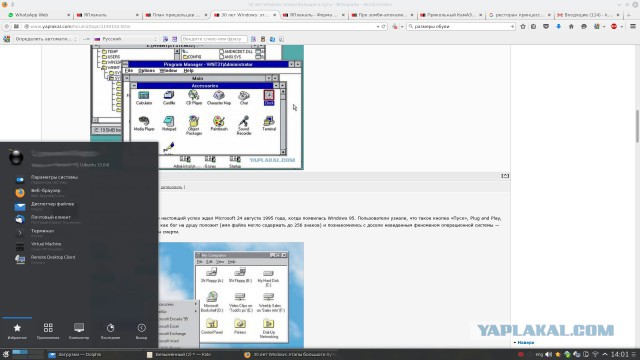Open the Firefox hamburger menu
Screen dimensions: 640x360
tap(633, 27)
